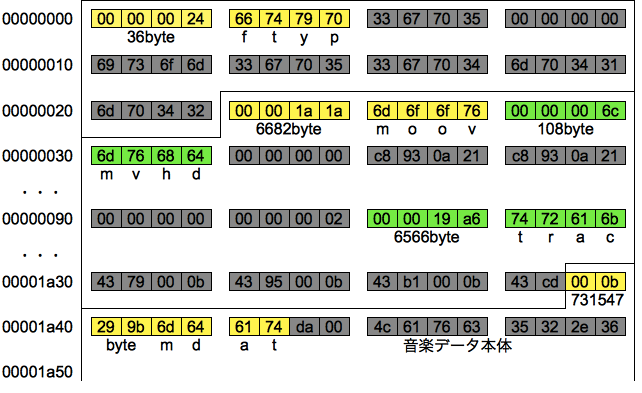
Task: Select the gray hex cell 69
Action: click(106, 65)
